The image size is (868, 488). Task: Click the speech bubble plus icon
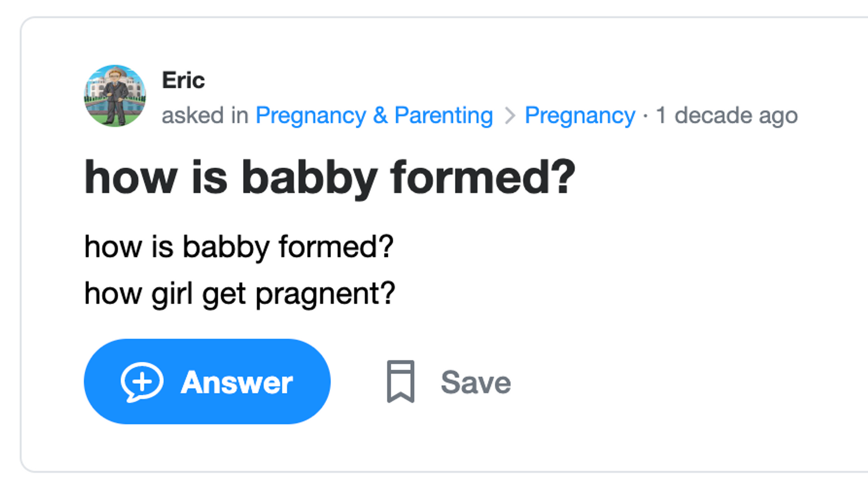coord(142,382)
